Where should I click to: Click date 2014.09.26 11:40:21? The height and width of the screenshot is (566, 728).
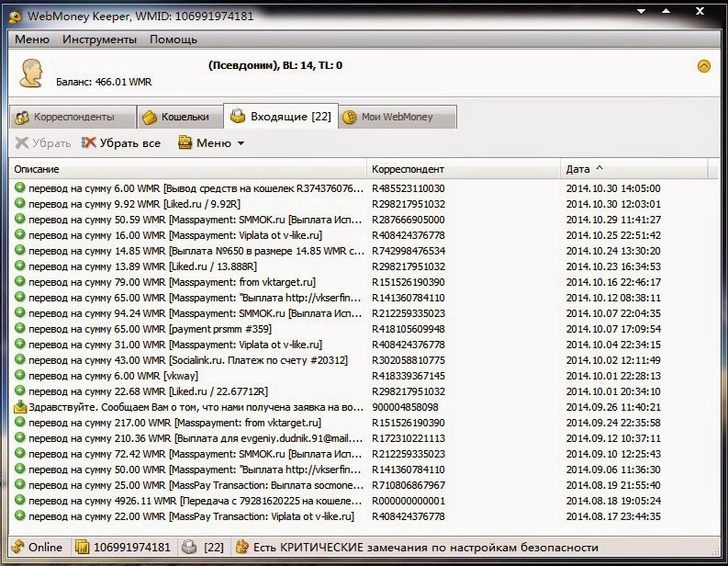613,407
